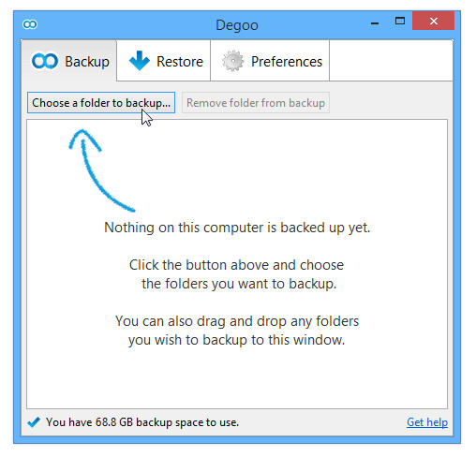
Task: Click the blank tab strip right of Preferences
Action: [391, 61]
